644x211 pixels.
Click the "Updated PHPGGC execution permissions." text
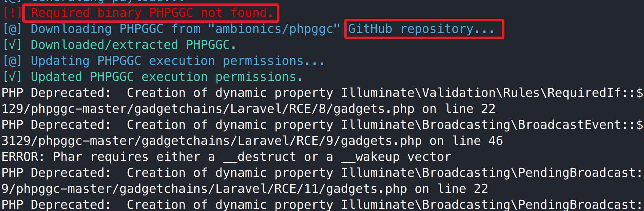tap(166, 77)
